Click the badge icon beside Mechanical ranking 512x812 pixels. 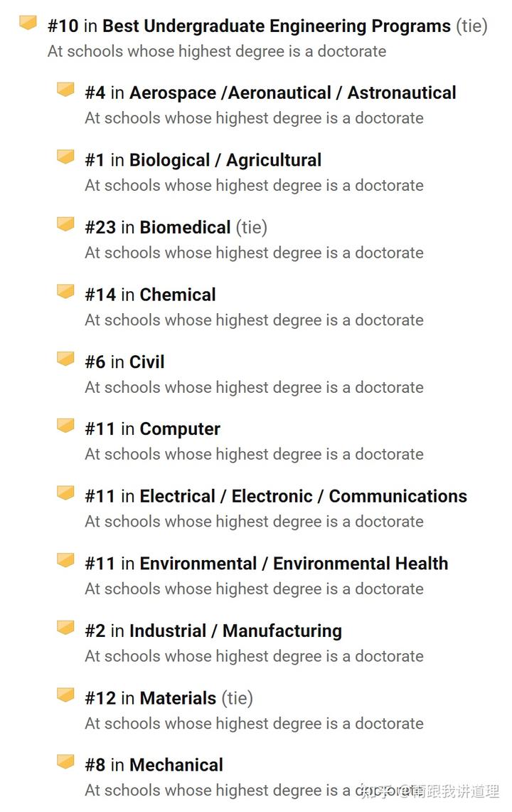(65, 761)
